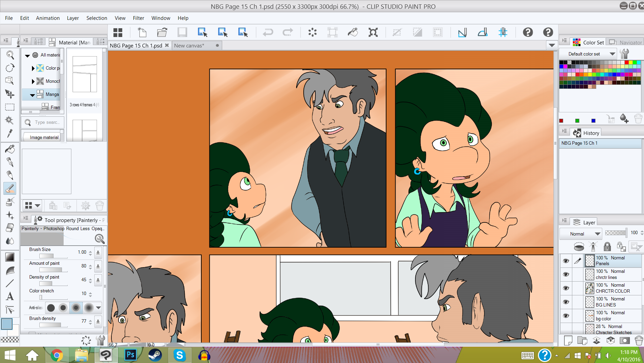
Task: Adjust the layer opacity slider
Action: 616,233
